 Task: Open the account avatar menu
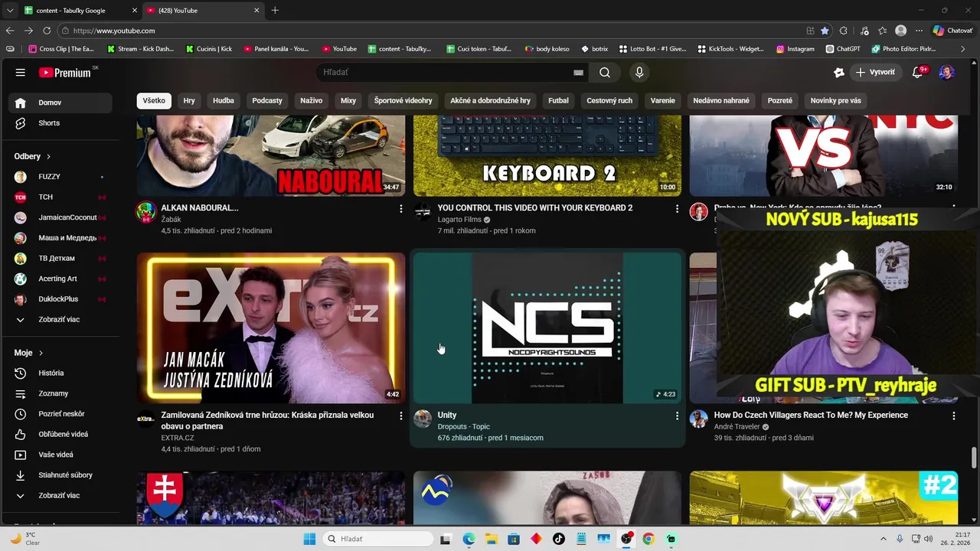(947, 73)
